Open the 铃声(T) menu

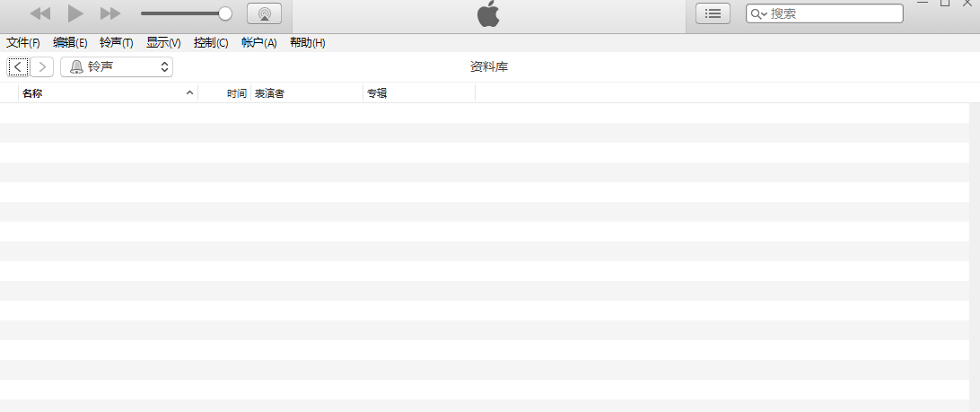click(x=117, y=42)
